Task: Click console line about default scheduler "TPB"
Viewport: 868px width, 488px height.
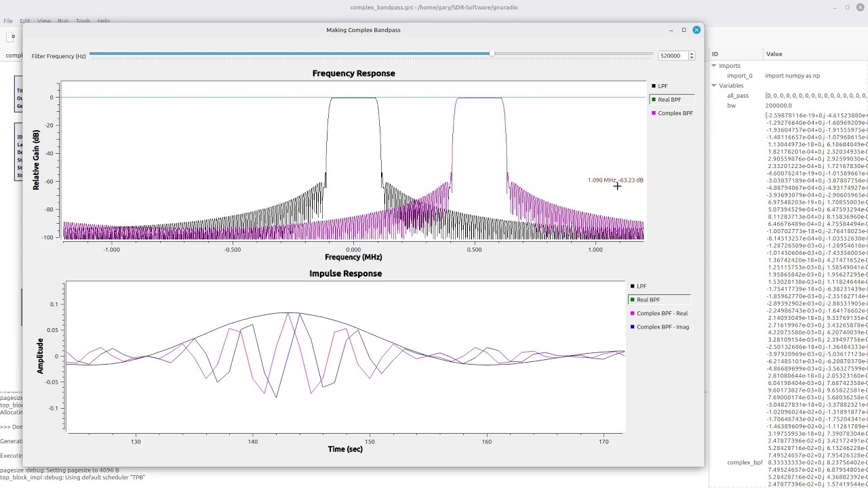Action: [x=73, y=477]
